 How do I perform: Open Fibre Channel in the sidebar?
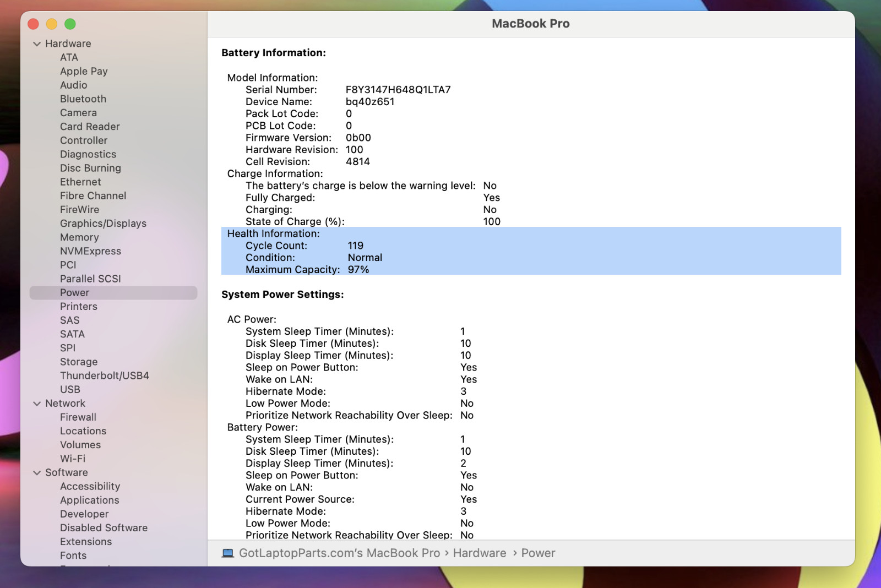93,195
